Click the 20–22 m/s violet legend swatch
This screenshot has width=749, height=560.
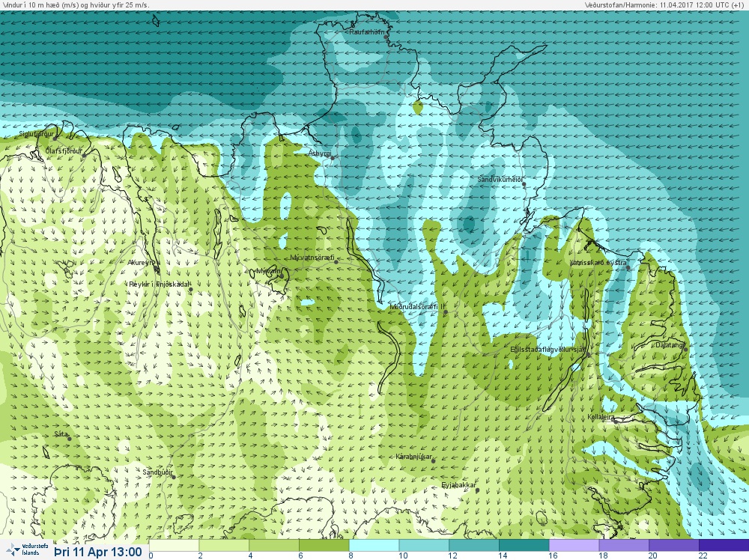click(674, 545)
